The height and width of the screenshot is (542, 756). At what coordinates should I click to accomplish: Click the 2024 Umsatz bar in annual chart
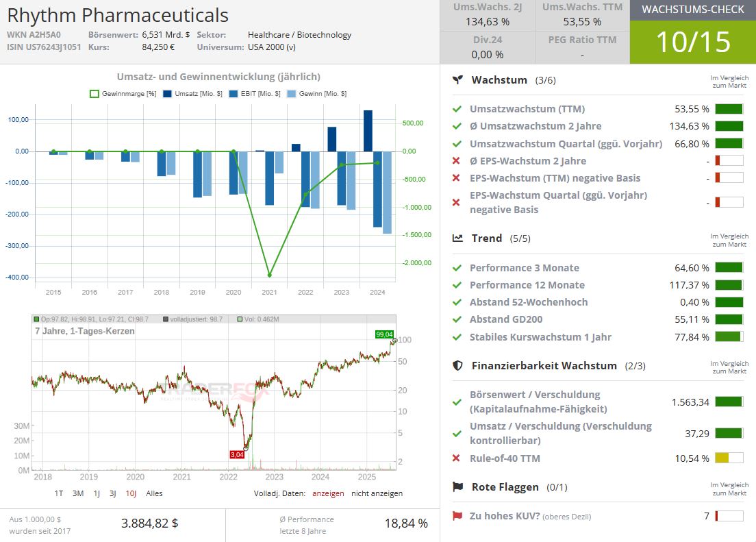click(368, 131)
